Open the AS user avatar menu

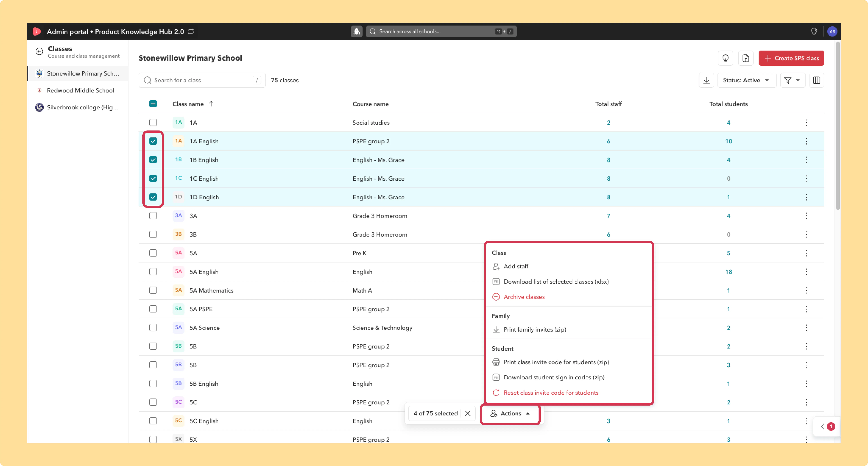click(832, 31)
